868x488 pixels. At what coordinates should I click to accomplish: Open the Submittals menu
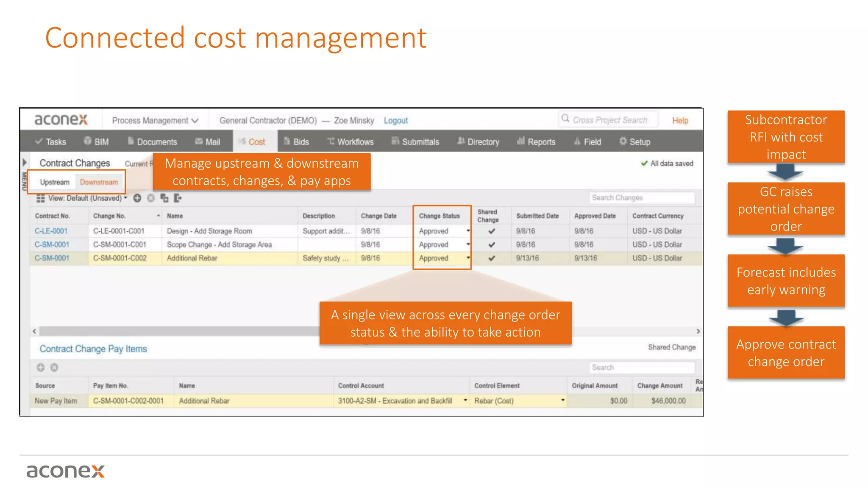(x=415, y=141)
